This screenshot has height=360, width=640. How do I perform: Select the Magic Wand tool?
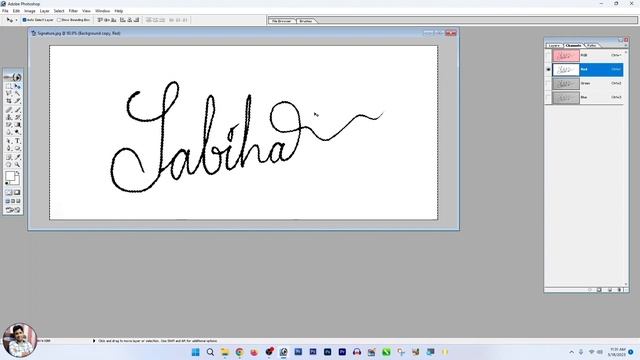(x=18, y=93)
